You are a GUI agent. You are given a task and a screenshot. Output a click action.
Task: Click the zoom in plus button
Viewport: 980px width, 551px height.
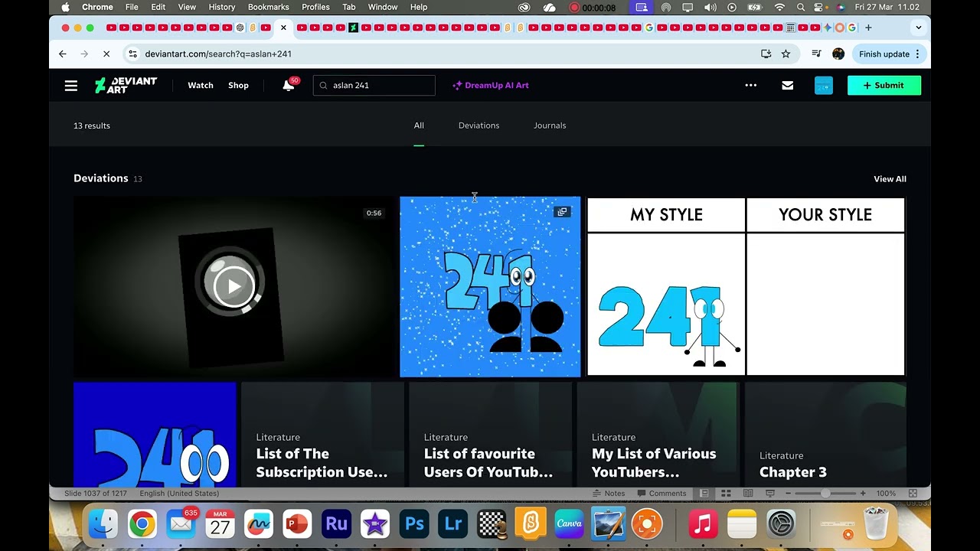pos(863,494)
